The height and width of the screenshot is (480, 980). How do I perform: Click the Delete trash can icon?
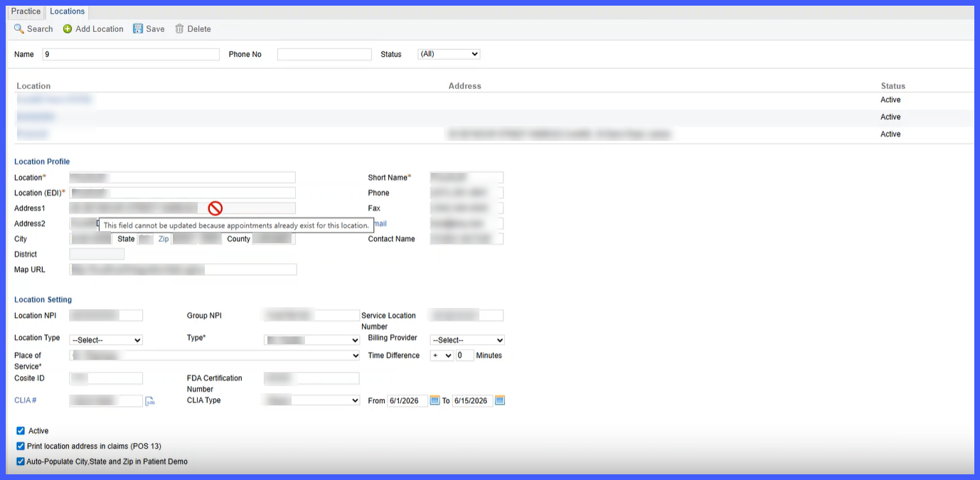(x=179, y=29)
